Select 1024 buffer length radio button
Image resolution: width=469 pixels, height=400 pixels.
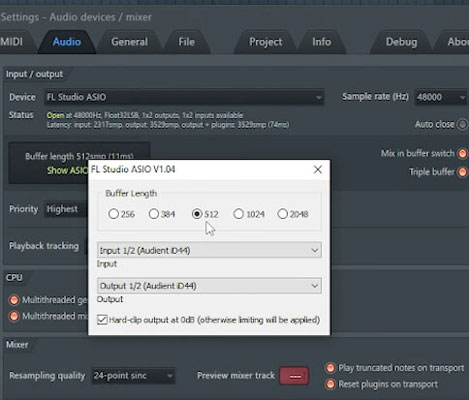[238, 214]
